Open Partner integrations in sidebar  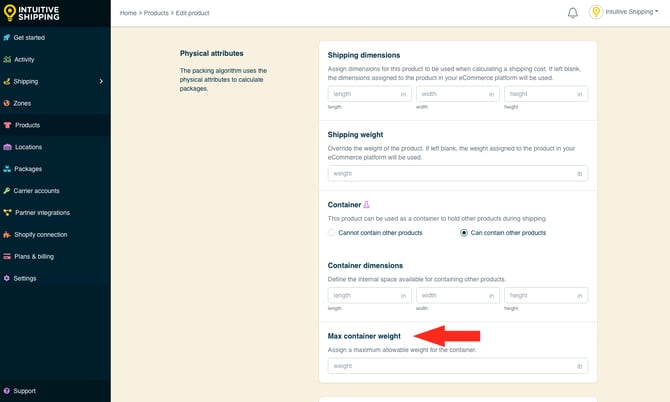coord(42,212)
